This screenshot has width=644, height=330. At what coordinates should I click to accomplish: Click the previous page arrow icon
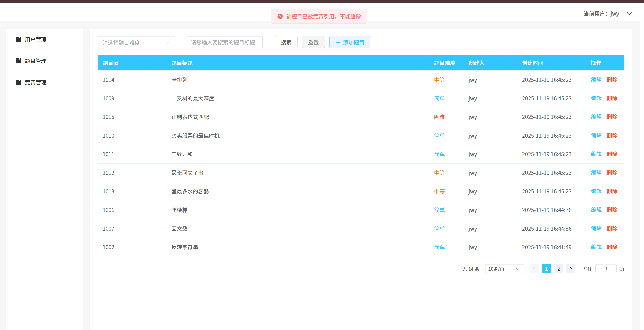pos(534,269)
